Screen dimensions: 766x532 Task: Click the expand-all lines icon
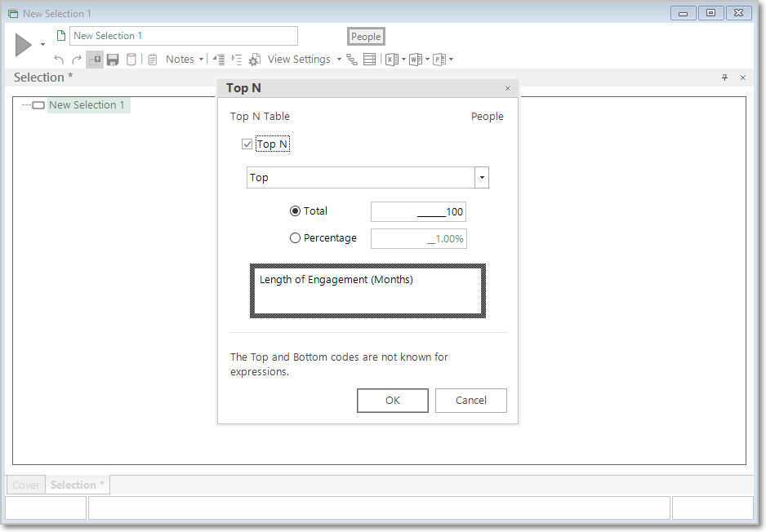point(237,60)
